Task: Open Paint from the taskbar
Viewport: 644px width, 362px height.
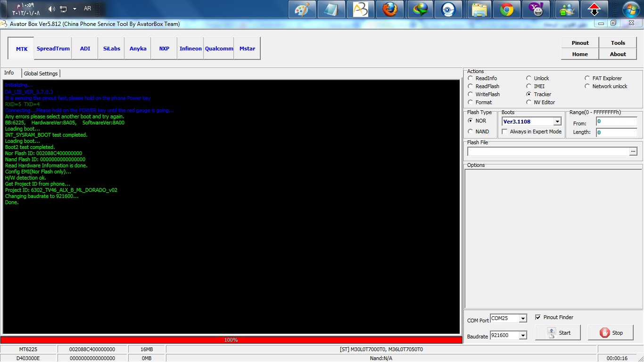Action: [302, 9]
